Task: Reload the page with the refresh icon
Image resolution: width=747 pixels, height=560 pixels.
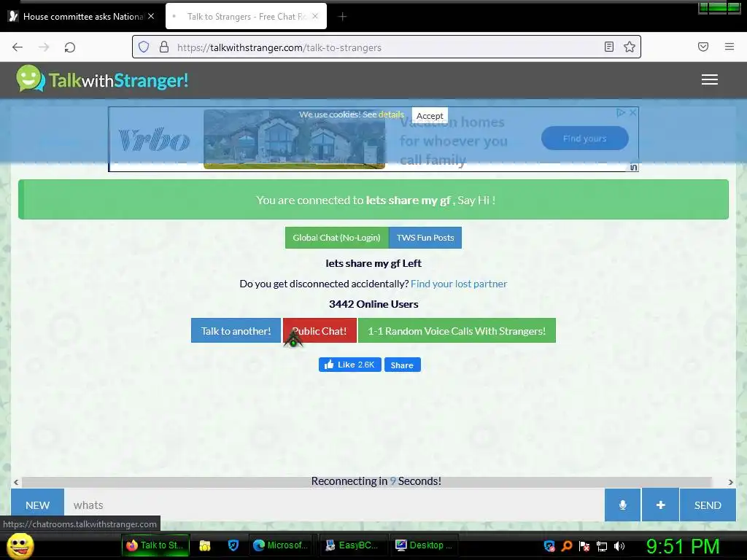Action: point(70,47)
